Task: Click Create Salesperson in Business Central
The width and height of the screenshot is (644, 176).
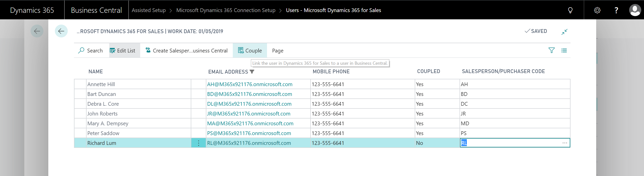Action: tap(186, 50)
